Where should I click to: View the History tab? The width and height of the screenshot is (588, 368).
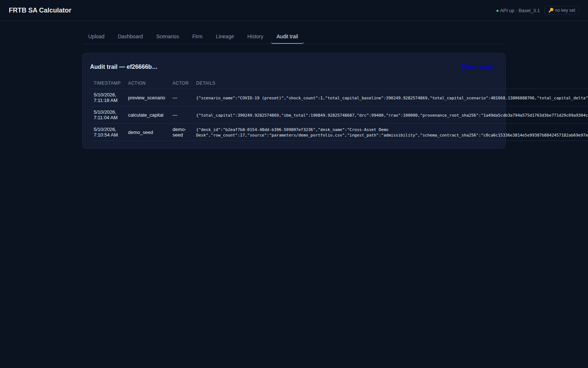point(255,36)
